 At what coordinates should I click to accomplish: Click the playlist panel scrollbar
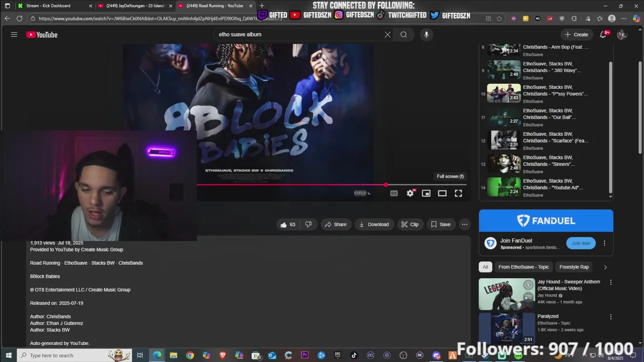pyautogui.click(x=611, y=128)
